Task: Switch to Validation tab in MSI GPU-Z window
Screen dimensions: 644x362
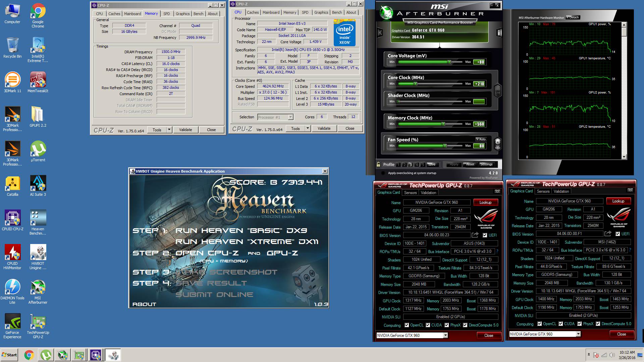Action: [561, 191]
